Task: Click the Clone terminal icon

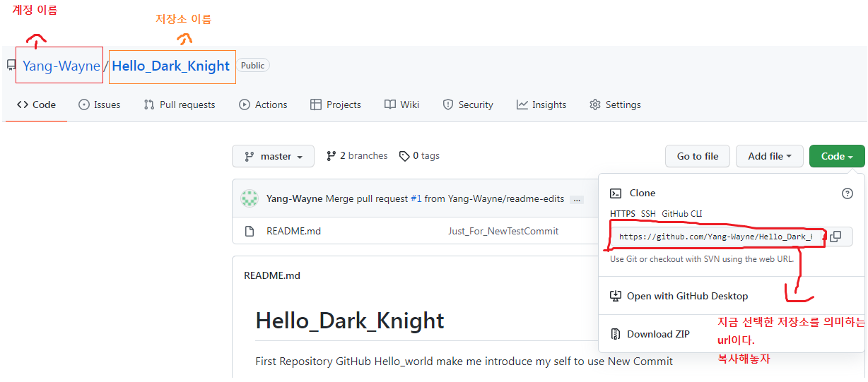Action: pyautogui.click(x=616, y=193)
